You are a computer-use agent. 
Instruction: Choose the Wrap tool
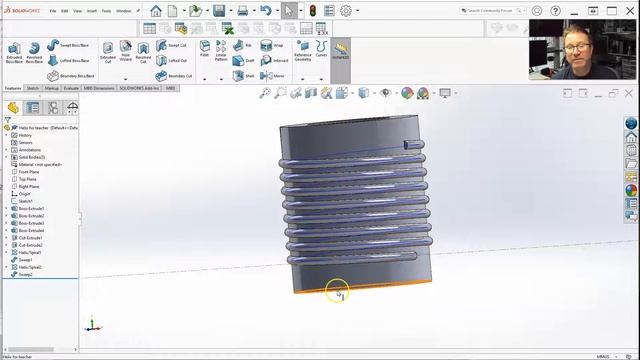click(272, 45)
